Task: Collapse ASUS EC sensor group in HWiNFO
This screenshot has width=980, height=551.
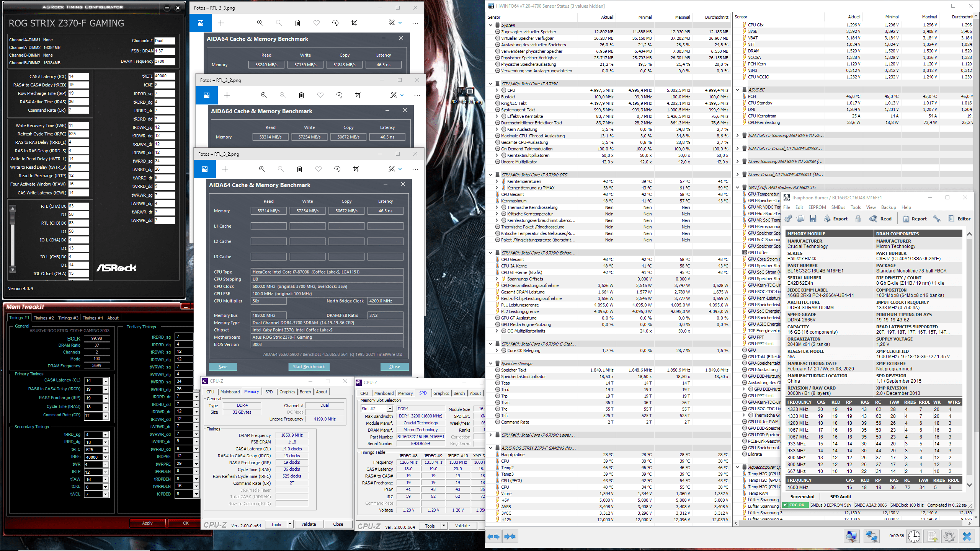Action: click(738, 90)
